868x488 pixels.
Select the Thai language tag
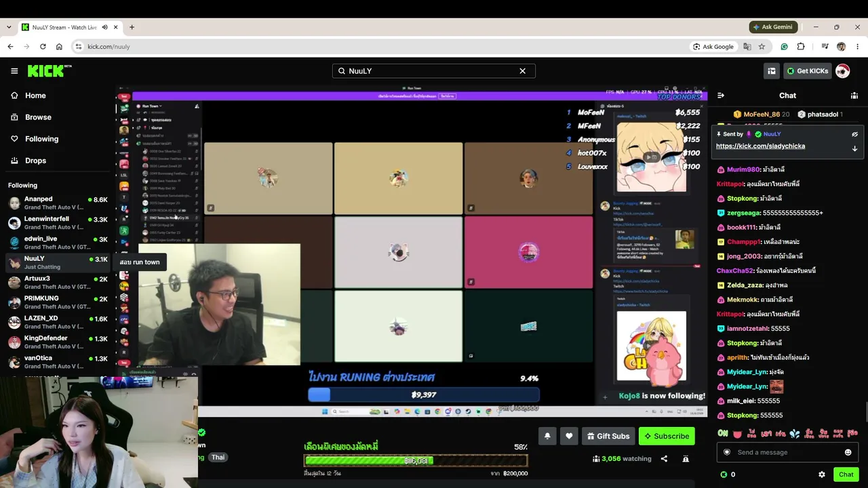(218, 457)
